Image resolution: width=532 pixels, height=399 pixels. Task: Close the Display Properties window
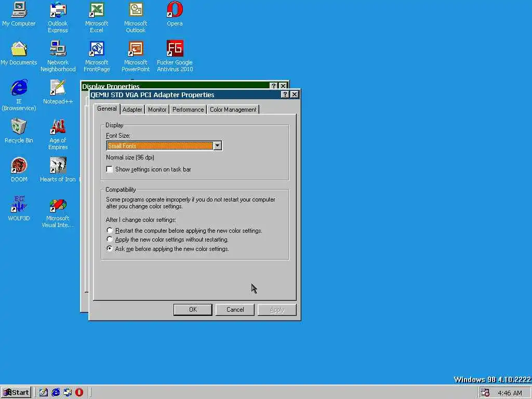point(283,86)
